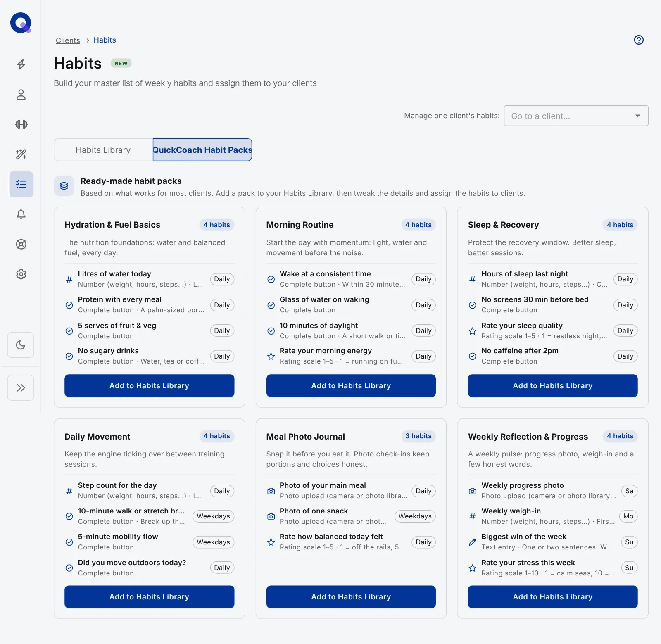Screen dimensions: 661x644
Task: Open the notifications bell sidebar icon
Action: 21,214
